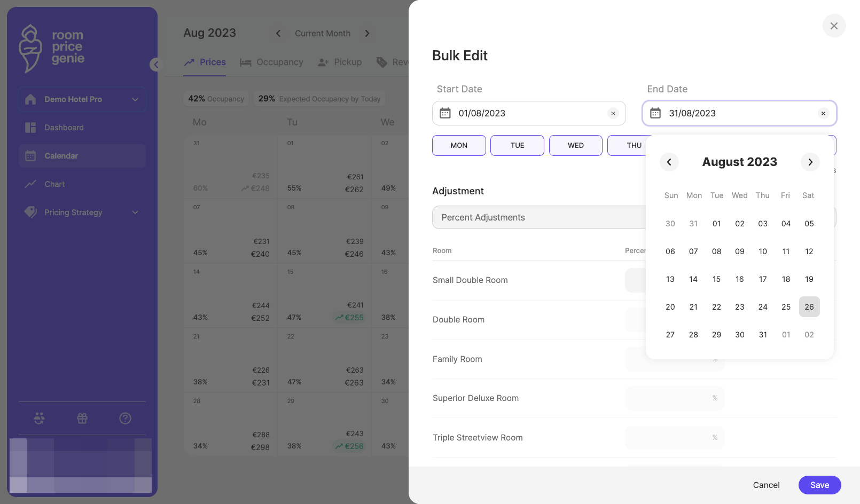Open the help question mark icon
This screenshot has width=860, height=504.
pyautogui.click(x=125, y=418)
